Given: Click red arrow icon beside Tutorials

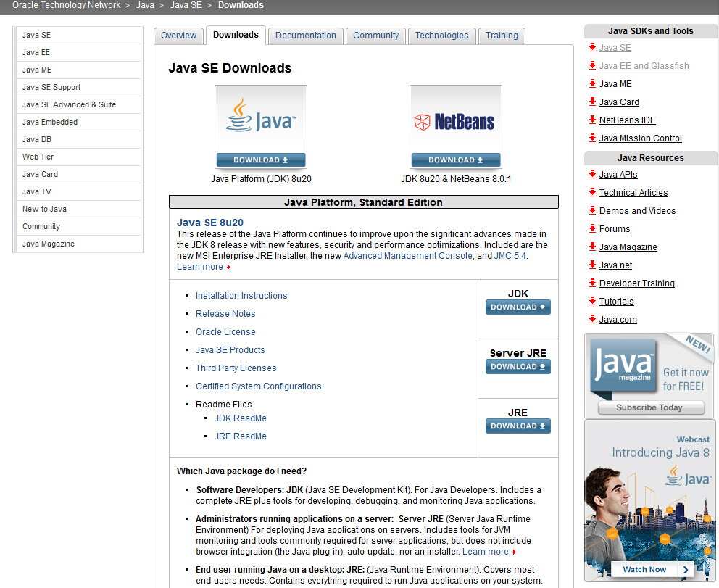Looking at the screenshot, I should [592, 301].
